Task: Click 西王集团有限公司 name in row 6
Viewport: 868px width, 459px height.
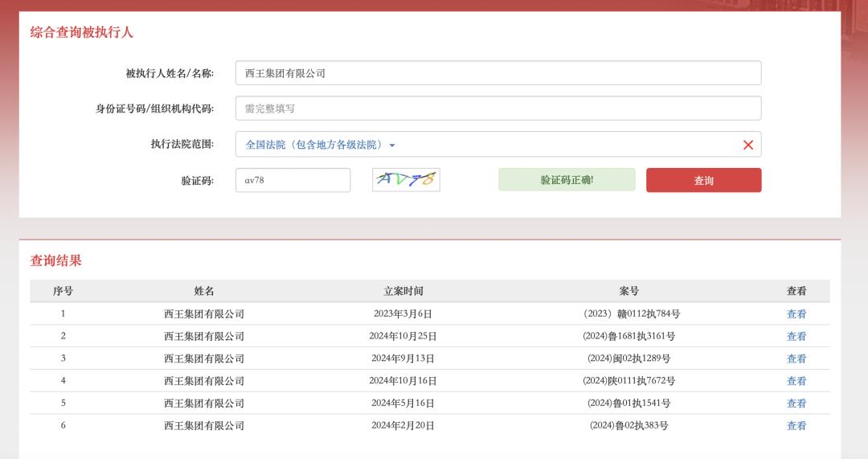Action: [x=203, y=426]
